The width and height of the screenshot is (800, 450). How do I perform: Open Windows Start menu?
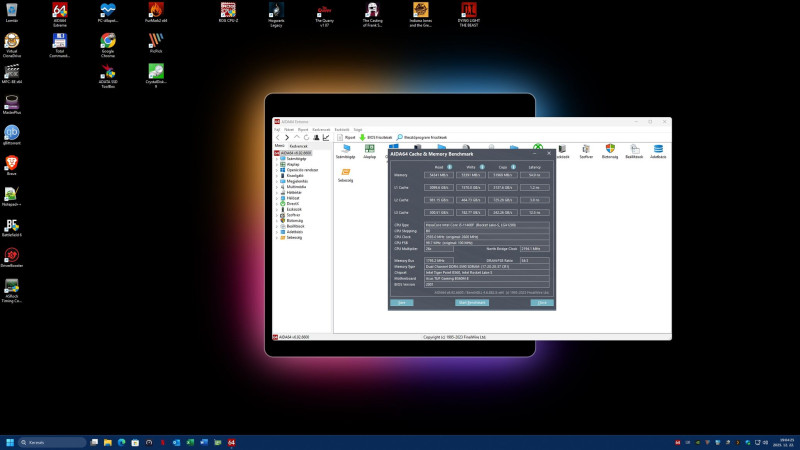10,442
